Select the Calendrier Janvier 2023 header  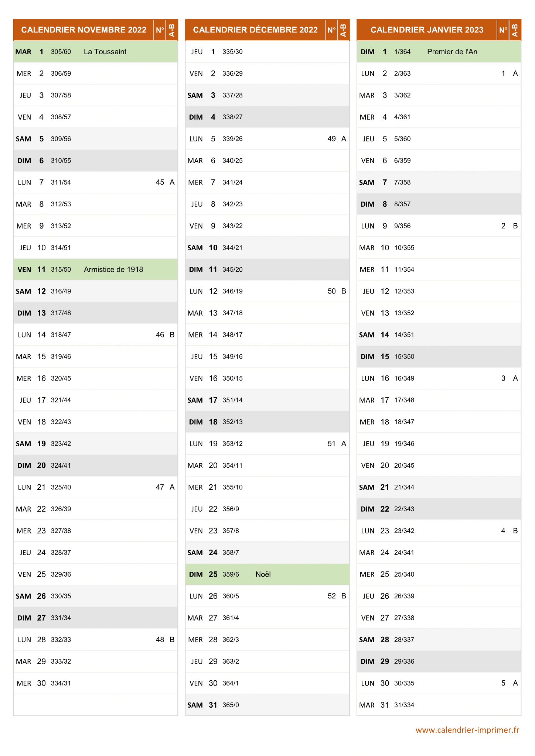(427, 30)
